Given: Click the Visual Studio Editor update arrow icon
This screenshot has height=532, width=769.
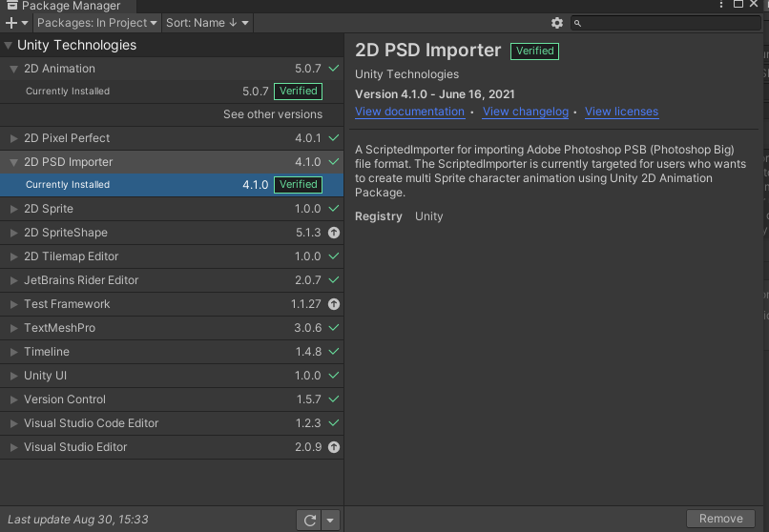Looking at the screenshot, I should [x=334, y=447].
